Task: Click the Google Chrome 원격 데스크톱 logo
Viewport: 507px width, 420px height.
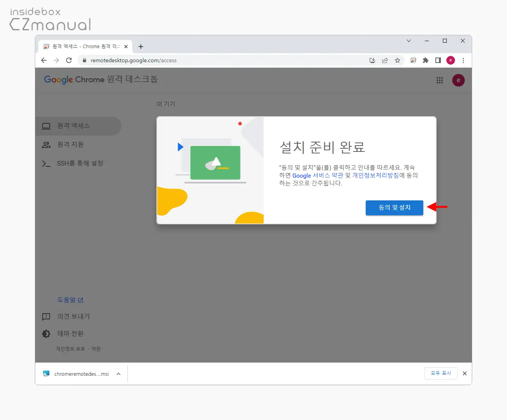Action: point(101,79)
